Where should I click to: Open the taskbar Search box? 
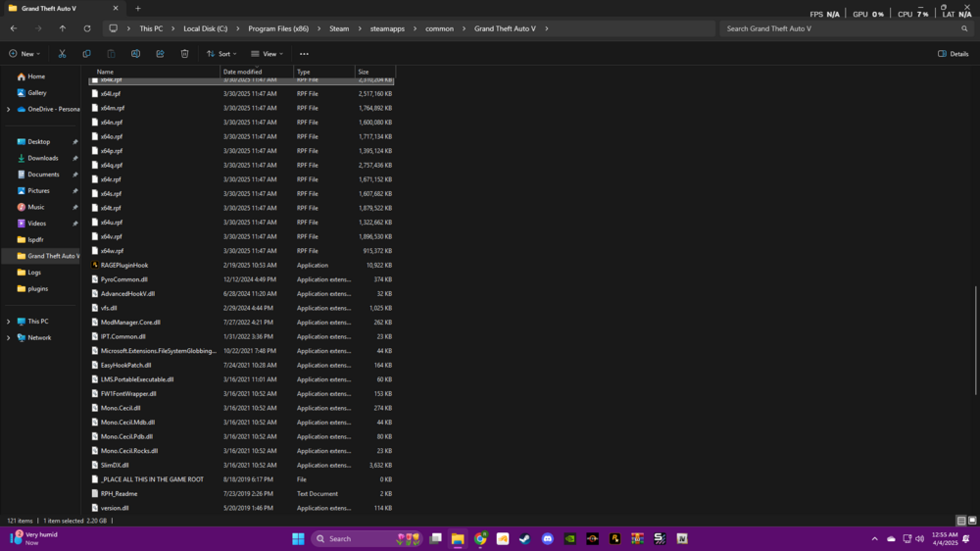tap(367, 538)
